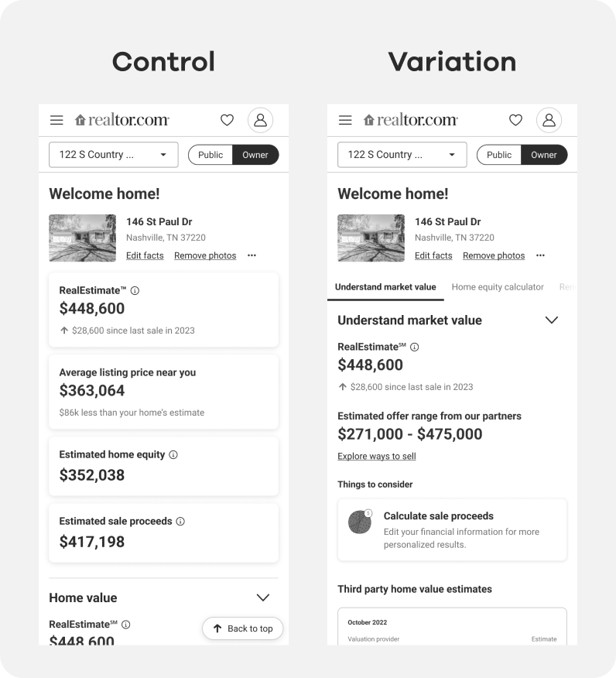The width and height of the screenshot is (616, 678).
Task: Open hamburger menu in Variation screen
Action: pos(345,120)
